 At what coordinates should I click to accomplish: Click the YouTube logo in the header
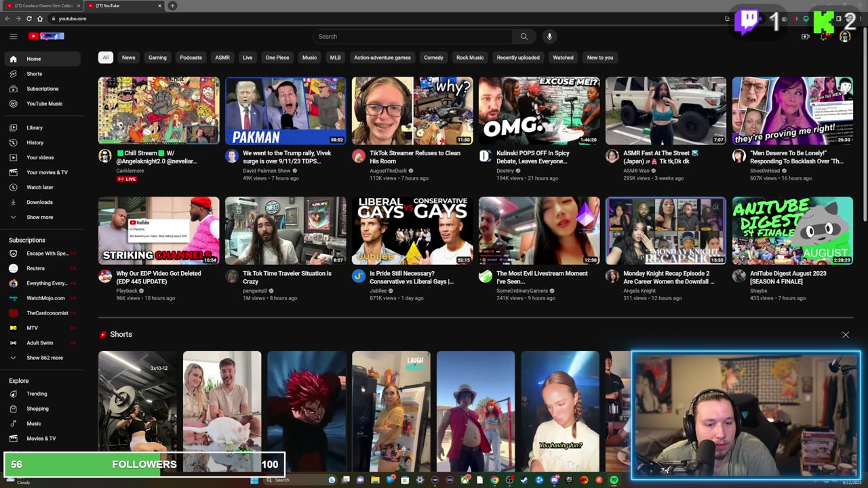click(46, 37)
